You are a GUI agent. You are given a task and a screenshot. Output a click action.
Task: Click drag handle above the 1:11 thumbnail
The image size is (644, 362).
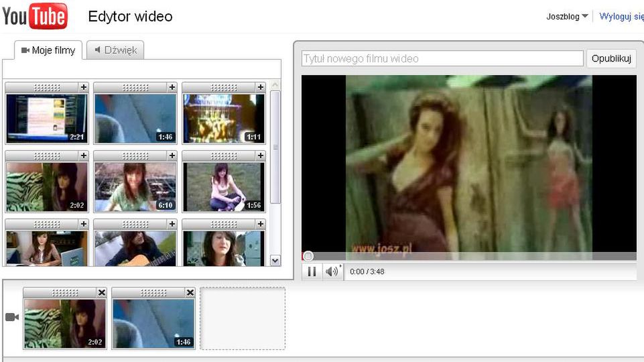[223, 88]
